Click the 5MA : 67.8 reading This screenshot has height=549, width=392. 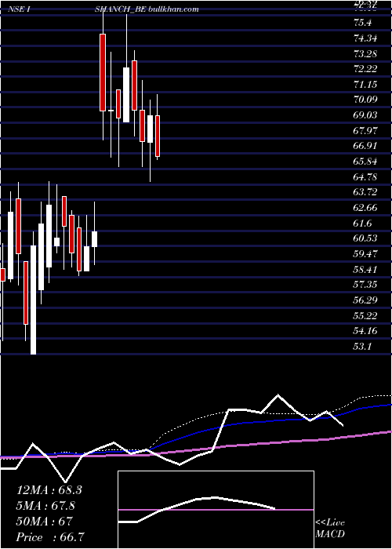pos(45,506)
